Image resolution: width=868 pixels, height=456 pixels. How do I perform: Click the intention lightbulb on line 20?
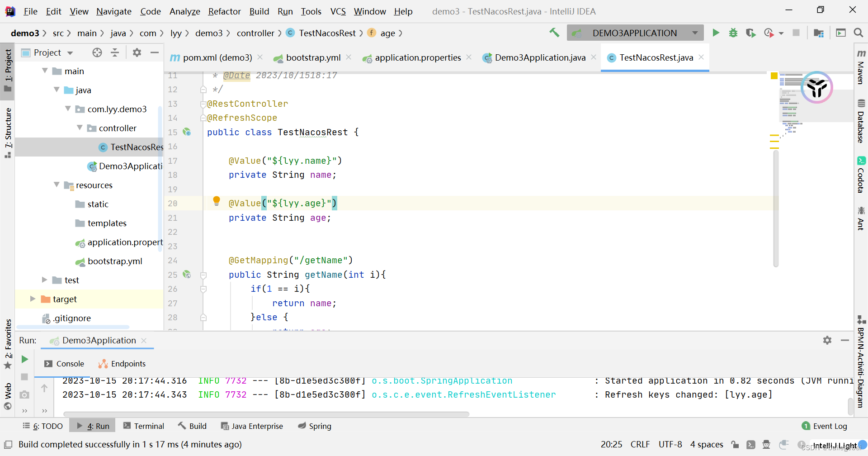click(x=217, y=201)
